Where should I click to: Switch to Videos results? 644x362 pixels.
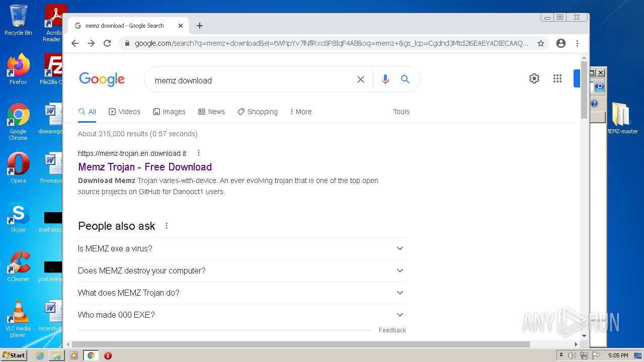point(124,112)
